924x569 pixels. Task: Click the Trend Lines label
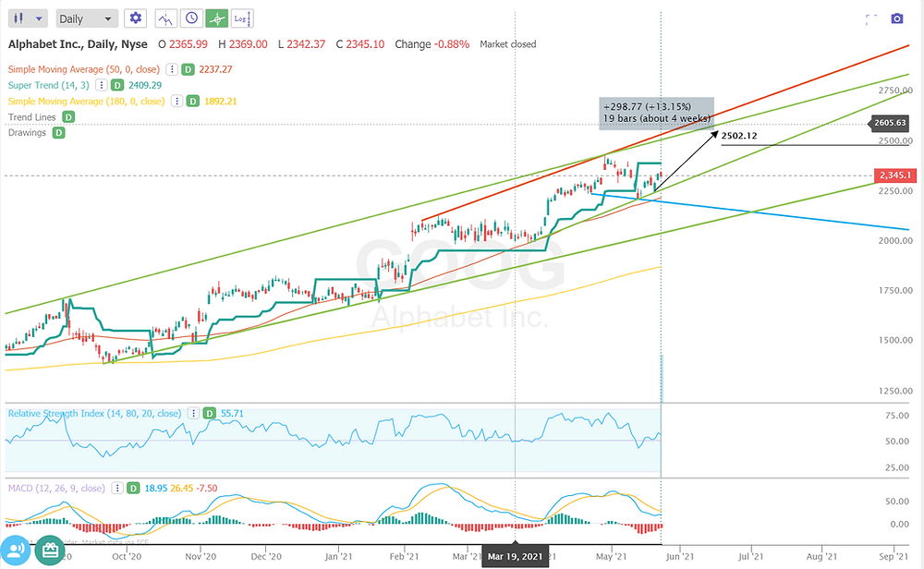pos(31,117)
